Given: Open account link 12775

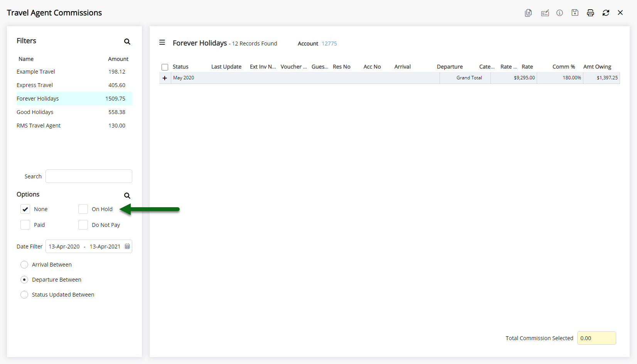Looking at the screenshot, I should pyautogui.click(x=329, y=44).
